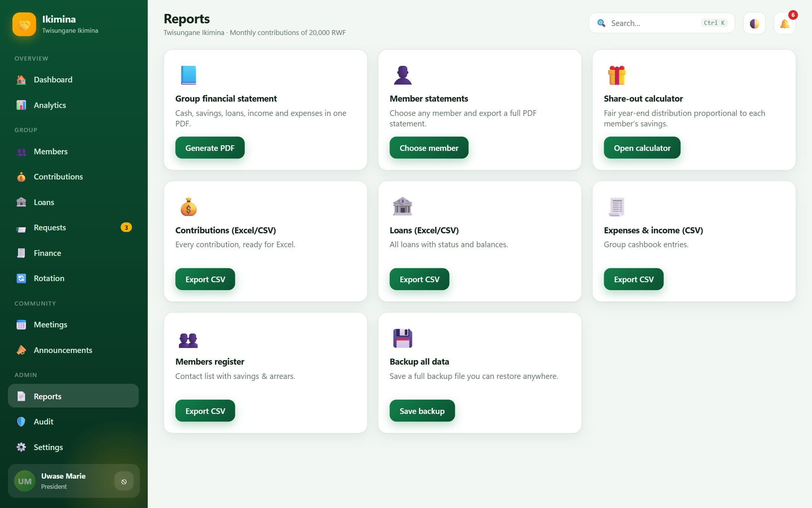Click the Audit shield icon
This screenshot has width=812, height=508.
click(x=21, y=422)
